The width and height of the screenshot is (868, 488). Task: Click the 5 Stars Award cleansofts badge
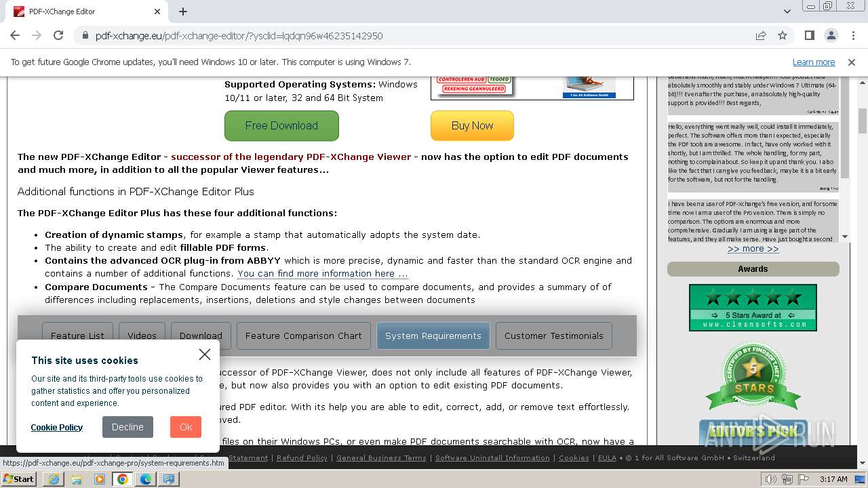(x=753, y=308)
